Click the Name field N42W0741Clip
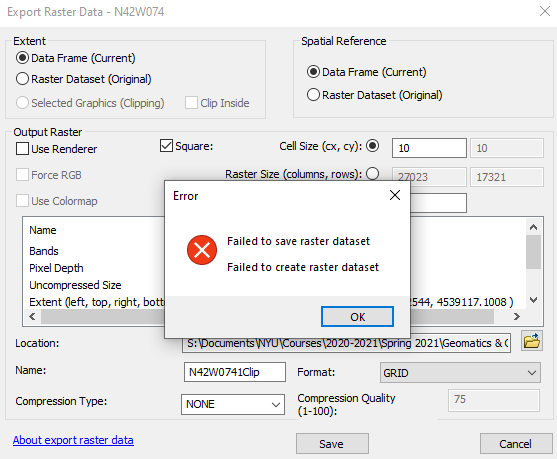This screenshot has height=459, width=557. tap(235, 372)
